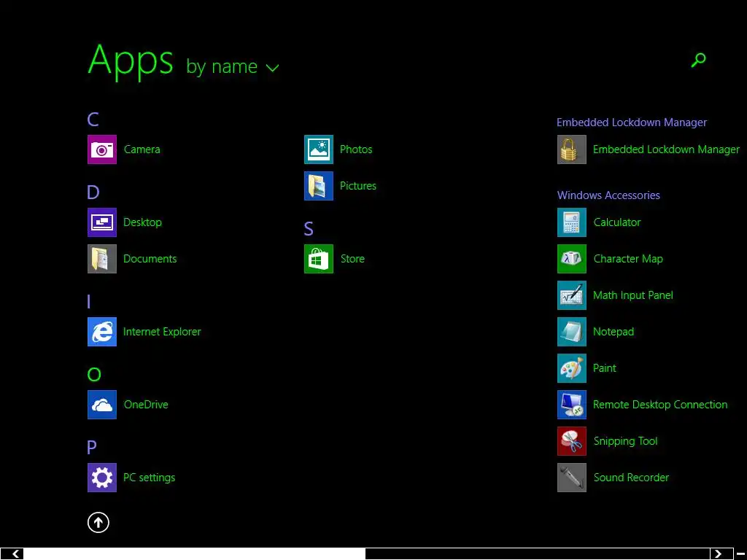Click the 'Camera' label text

[142, 149]
